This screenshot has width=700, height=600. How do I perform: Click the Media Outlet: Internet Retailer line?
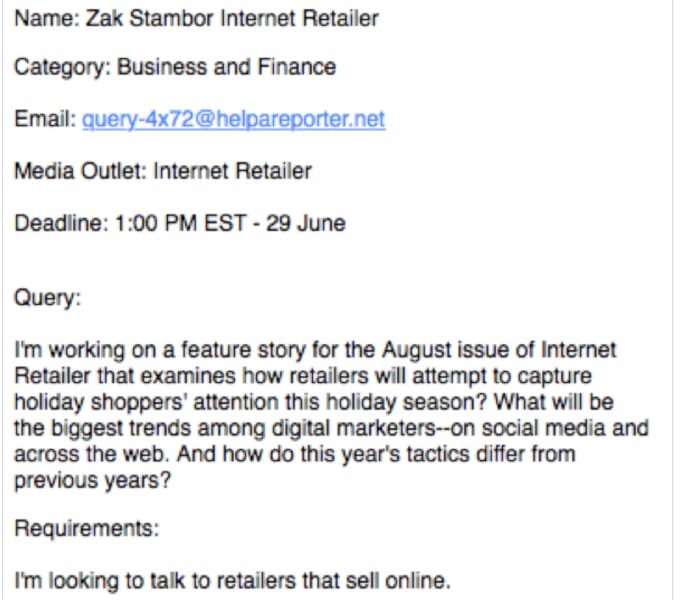pyautogui.click(x=163, y=171)
